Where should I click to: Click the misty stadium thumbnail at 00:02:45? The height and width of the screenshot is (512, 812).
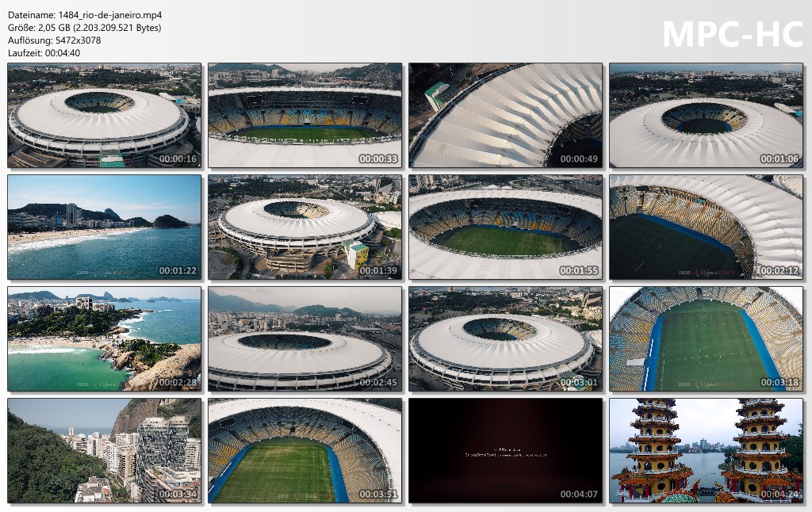tap(304, 339)
